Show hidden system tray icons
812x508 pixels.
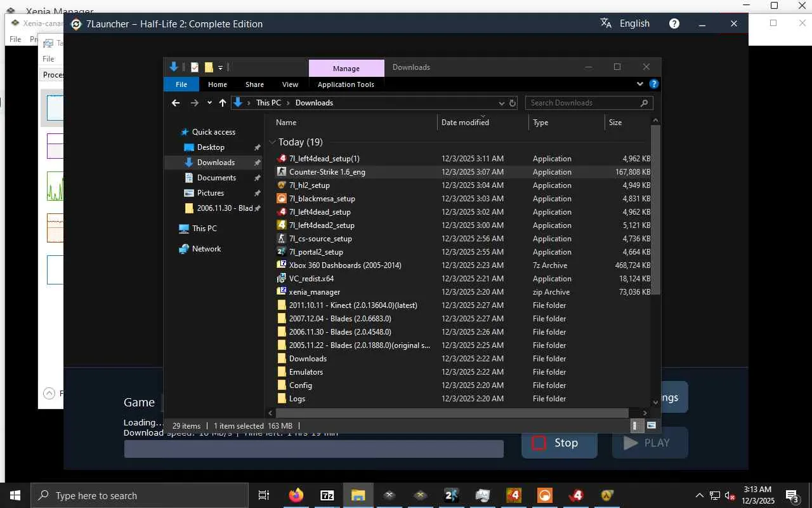tap(700, 495)
